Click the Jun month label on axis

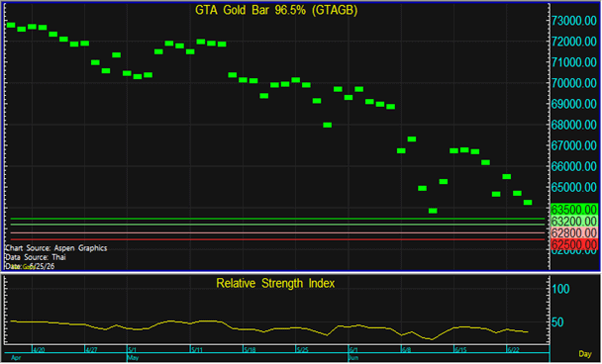353,358
